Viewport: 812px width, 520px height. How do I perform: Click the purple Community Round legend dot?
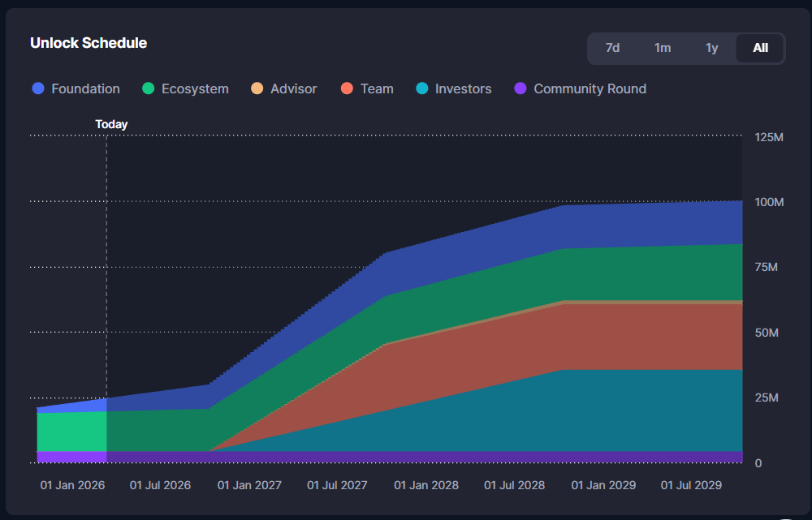(520, 89)
